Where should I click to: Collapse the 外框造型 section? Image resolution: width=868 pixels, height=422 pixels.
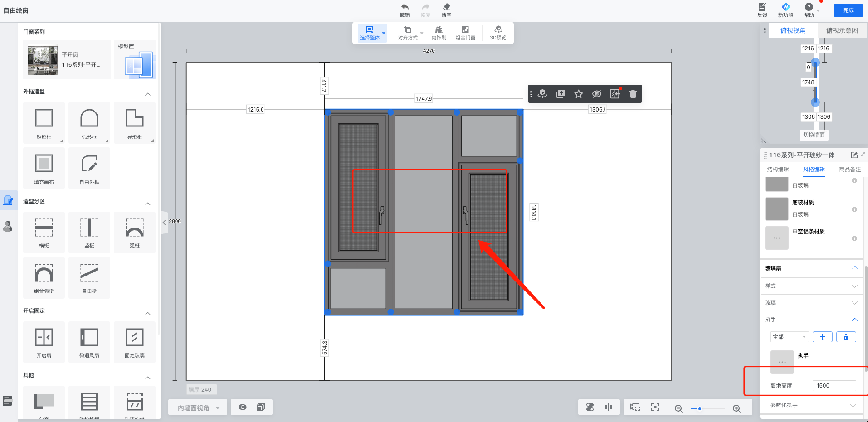point(148,94)
